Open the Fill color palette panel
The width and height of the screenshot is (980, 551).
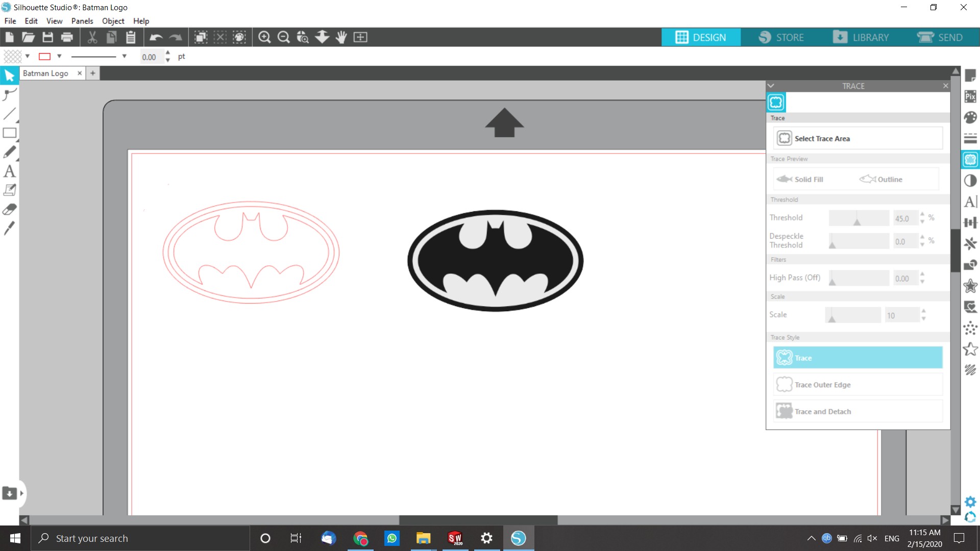[970, 117]
